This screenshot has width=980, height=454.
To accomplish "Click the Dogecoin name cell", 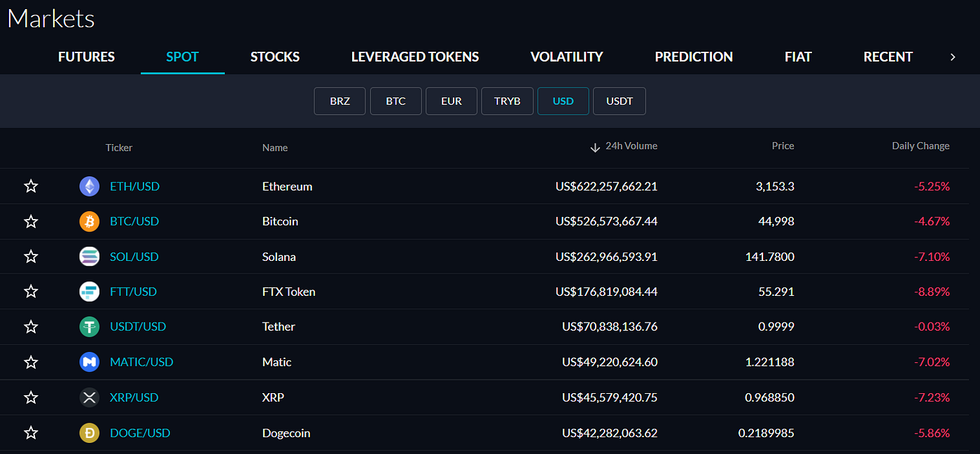I will tap(286, 433).
